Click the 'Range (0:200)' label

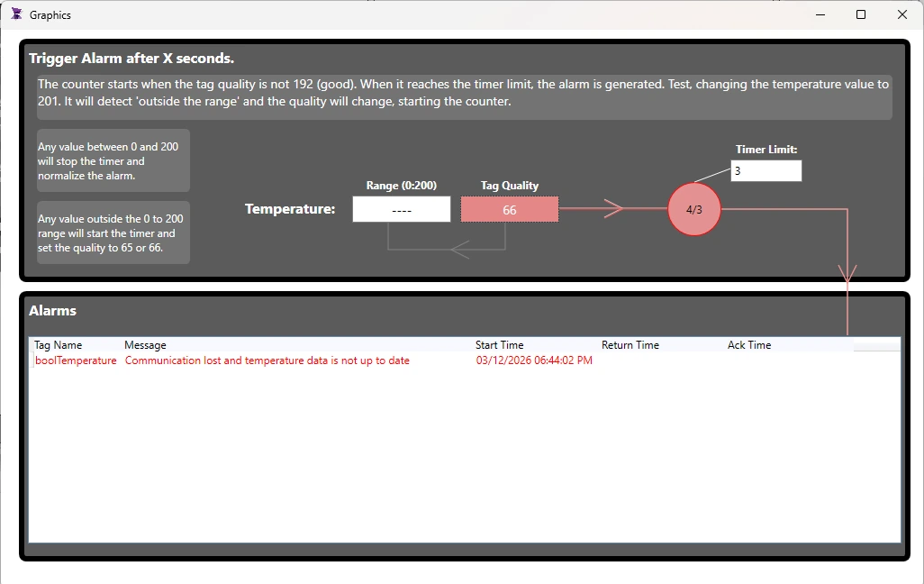pyautogui.click(x=402, y=186)
